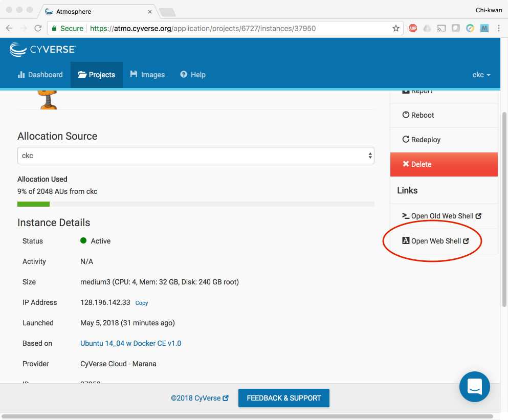Click the IP address 128.196.142.33
The image size is (508, 420).
[x=105, y=303]
